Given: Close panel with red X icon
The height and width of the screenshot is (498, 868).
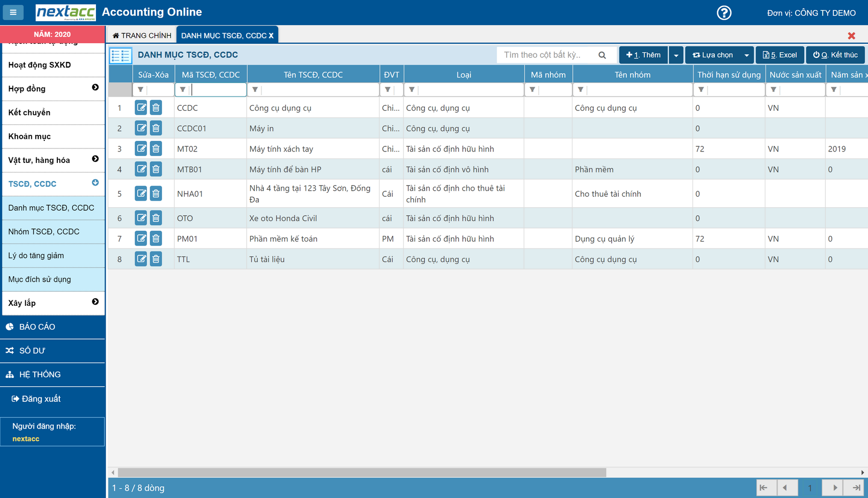Looking at the screenshot, I should click(851, 36).
